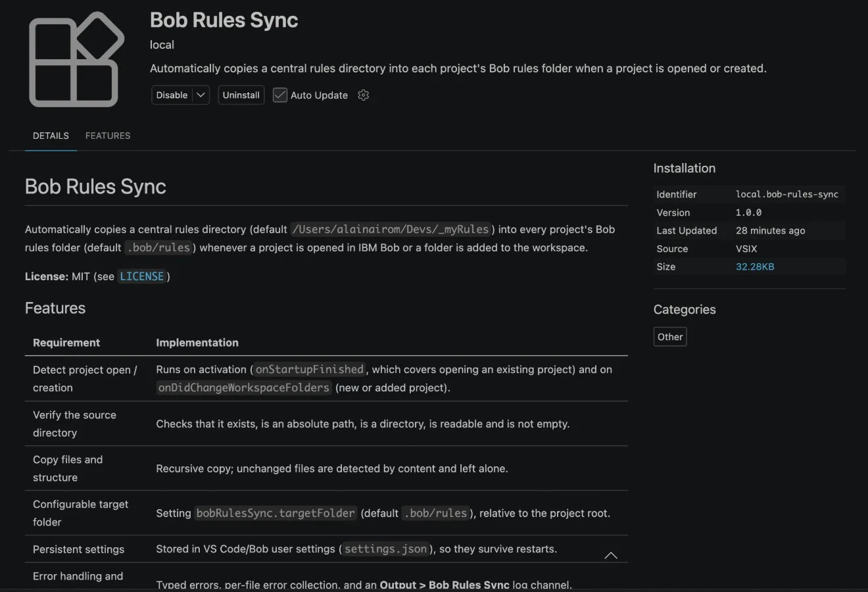Select the Other category tag
This screenshot has width=868, height=592.
[x=670, y=337]
